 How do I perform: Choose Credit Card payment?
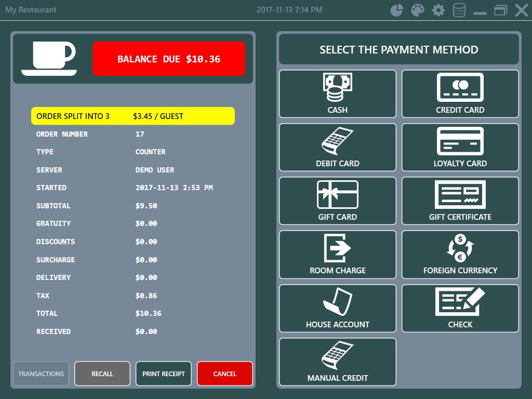click(x=460, y=94)
